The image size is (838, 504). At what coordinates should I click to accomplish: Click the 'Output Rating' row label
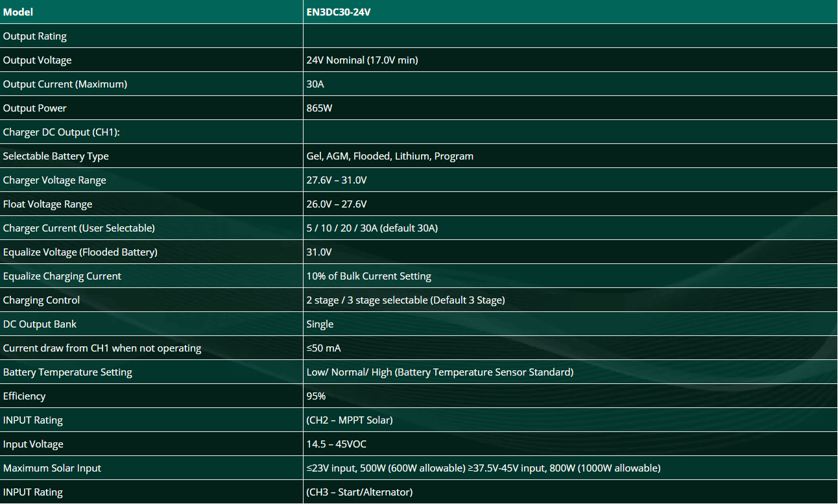point(35,36)
